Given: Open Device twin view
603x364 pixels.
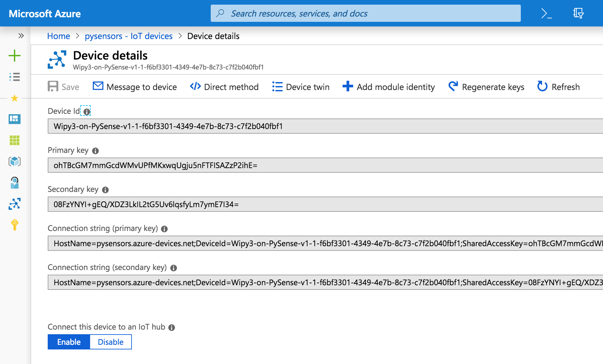Looking at the screenshot, I should (x=300, y=87).
